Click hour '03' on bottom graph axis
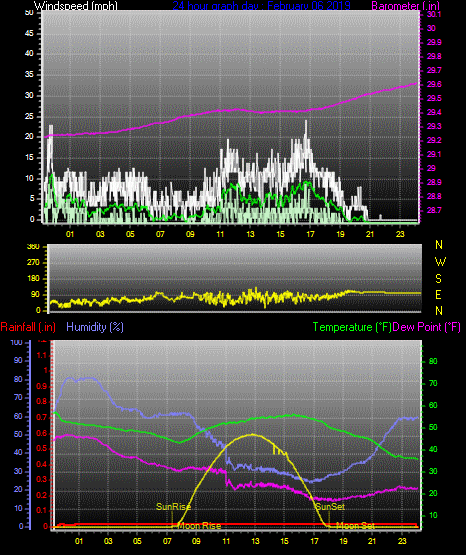The width and height of the screenshot is (466, 555). tap(108, 541)
